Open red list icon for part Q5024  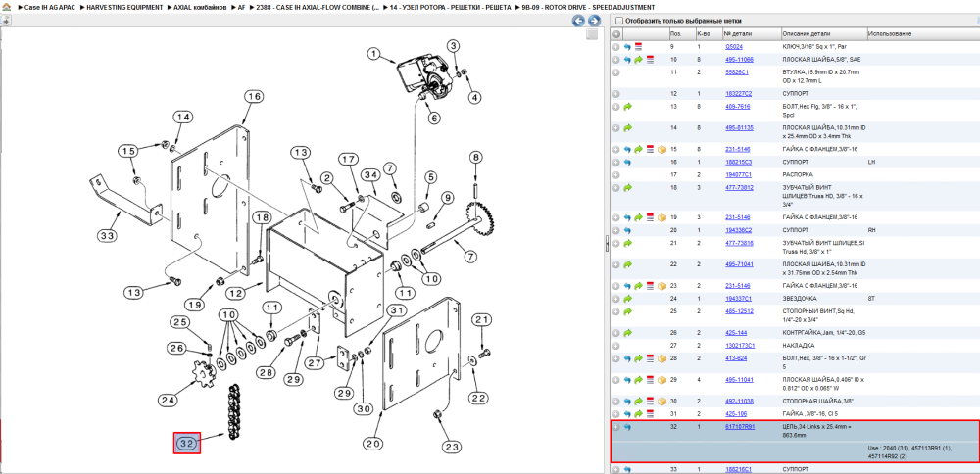tap(638, 47)
